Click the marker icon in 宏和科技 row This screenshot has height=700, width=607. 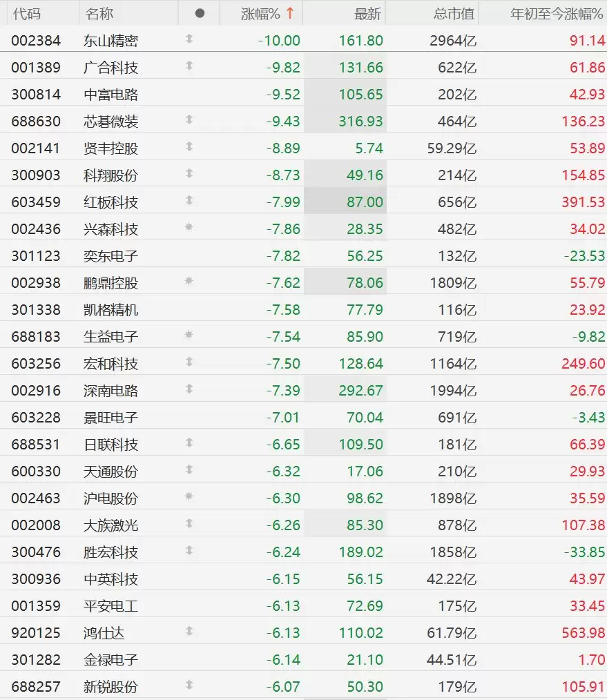(189, 362)
